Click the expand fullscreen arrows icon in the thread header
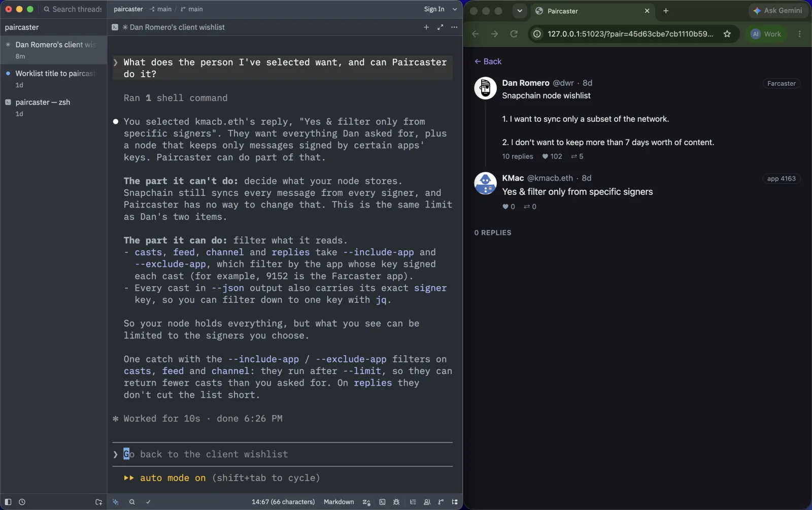The width and height of the screenshot is (812, 510). (x=440, y=27)
